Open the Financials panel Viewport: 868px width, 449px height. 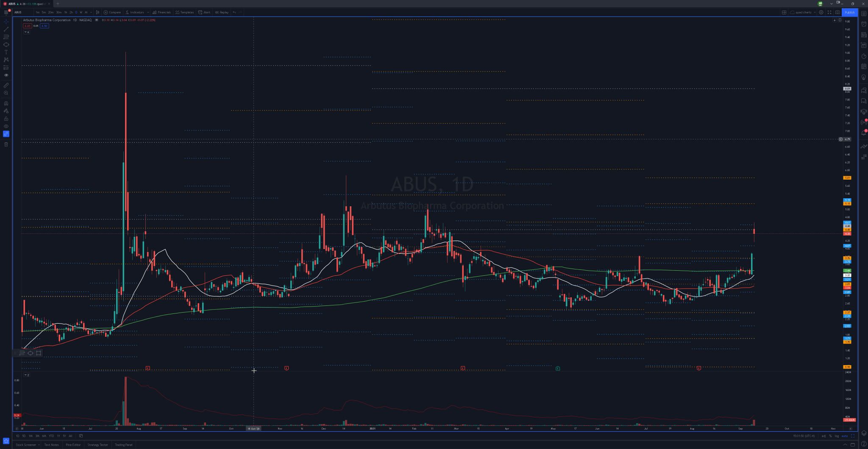162,12
